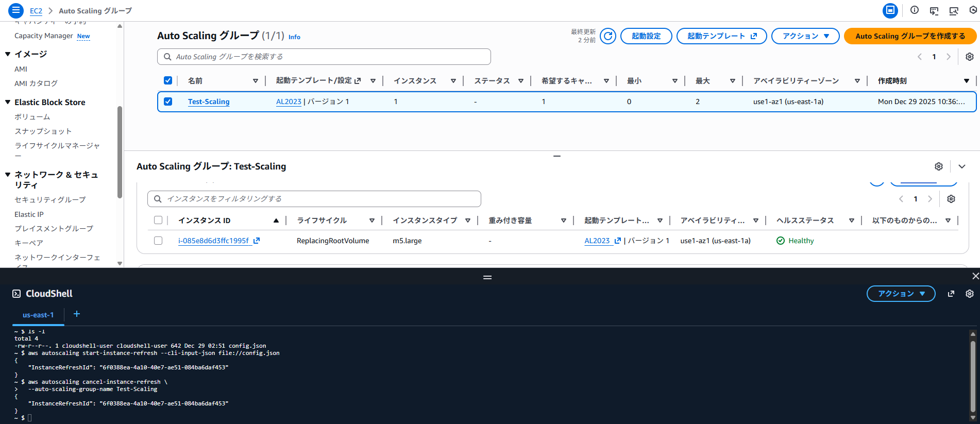Click Auto Scaling グループを作成する button
The image size is (980, 424).
click(910, 36)
